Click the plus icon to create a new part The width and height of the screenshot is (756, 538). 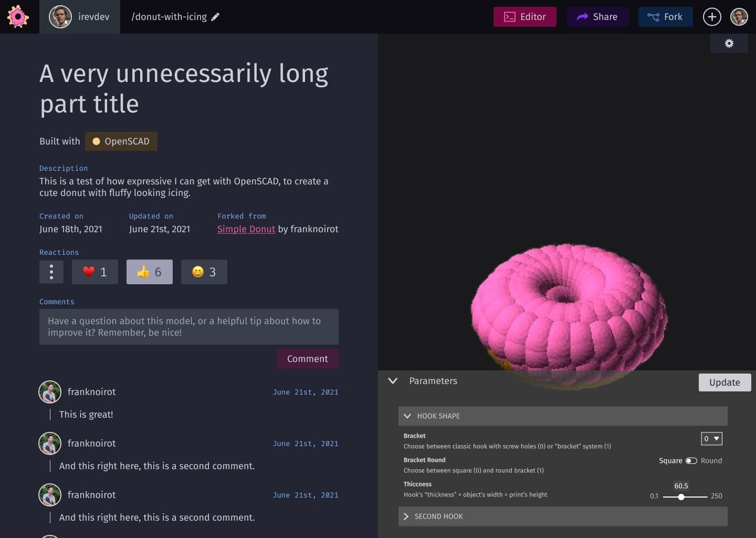click(x=712, y=16)
